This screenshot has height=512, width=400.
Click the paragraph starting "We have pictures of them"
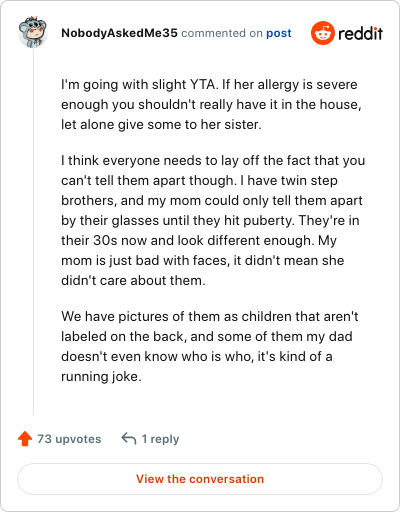tap(210, 346)
